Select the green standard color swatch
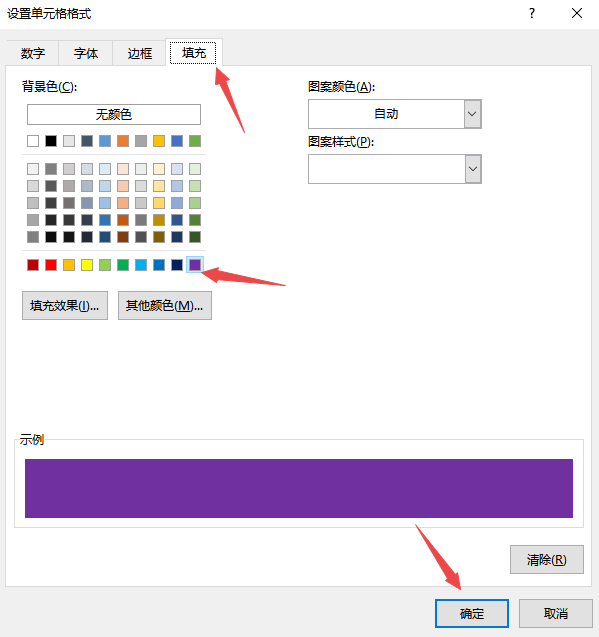Viewport: 599px width, 637px height. (123, 265)
